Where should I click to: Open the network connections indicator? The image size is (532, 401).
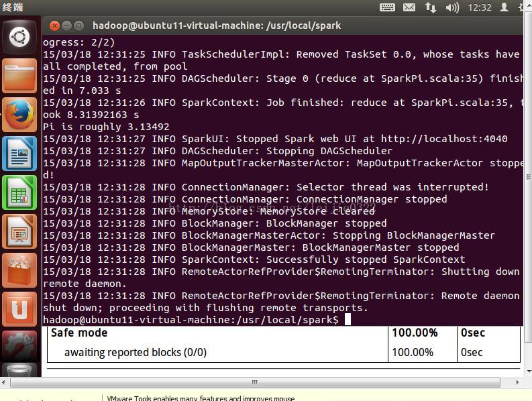[431, 7]
